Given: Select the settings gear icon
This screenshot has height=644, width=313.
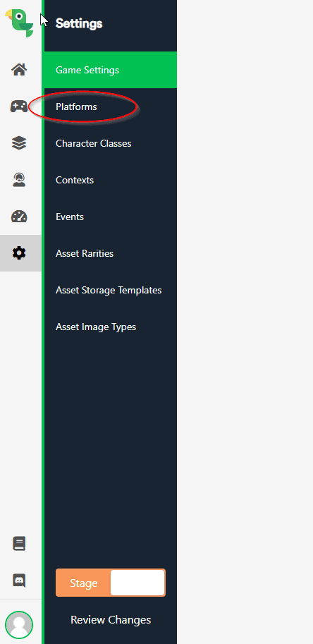Looking at the screenshot, I should [x=19, y=253].
